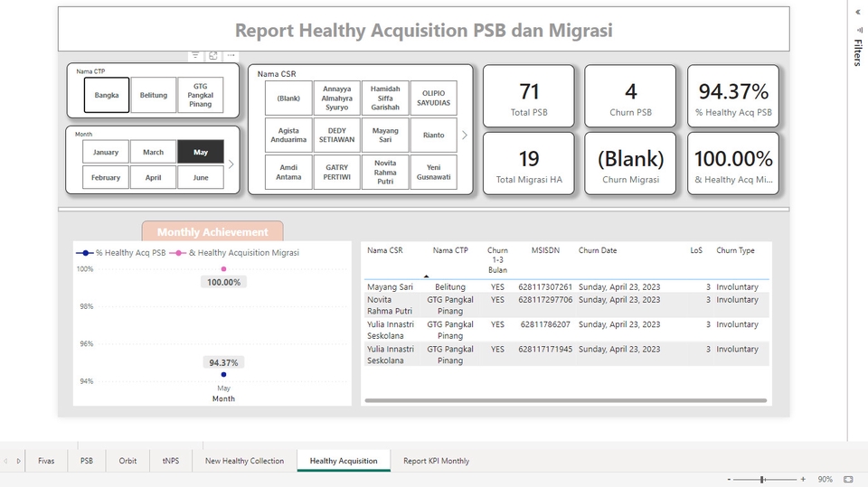Select Rianto CSR tile

433,135
